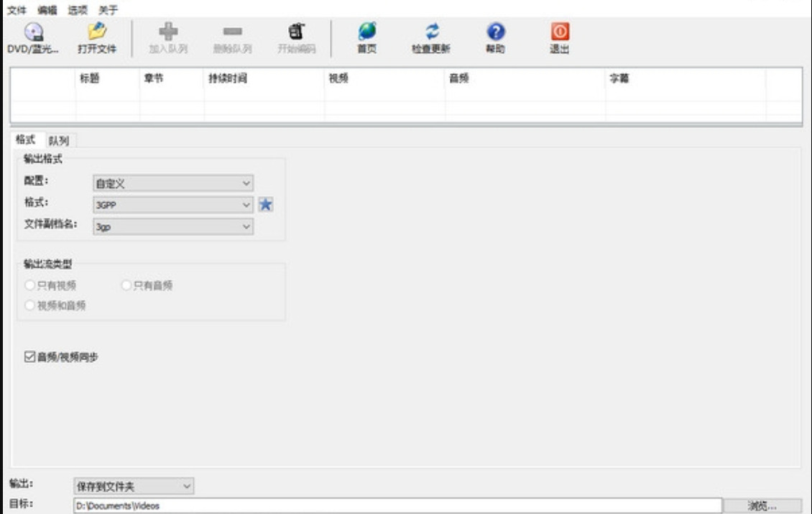The height and width of the screenshot is (514, 812).
Task: Open the 首页 globe icon
Action: [x=367, y=32]
